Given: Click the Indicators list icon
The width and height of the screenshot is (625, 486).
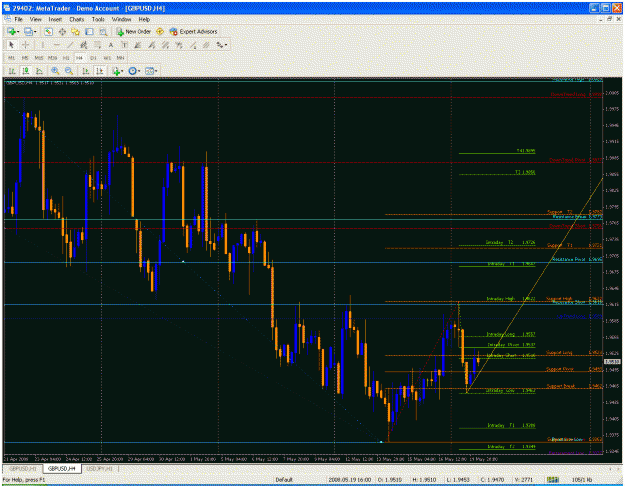Looking at the screenshot, I should [116, 71].
